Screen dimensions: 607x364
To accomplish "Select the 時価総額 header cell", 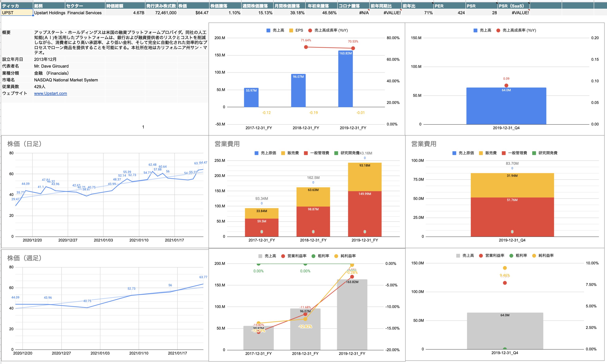I will click(125, 6).
